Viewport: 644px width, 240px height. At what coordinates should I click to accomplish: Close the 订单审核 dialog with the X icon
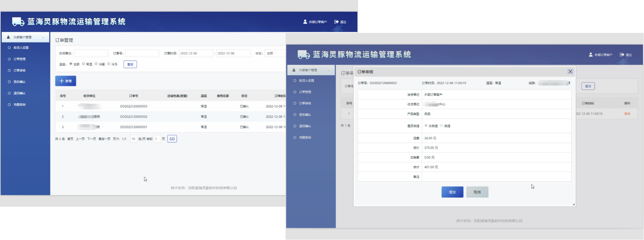click(x=570, y=71)
